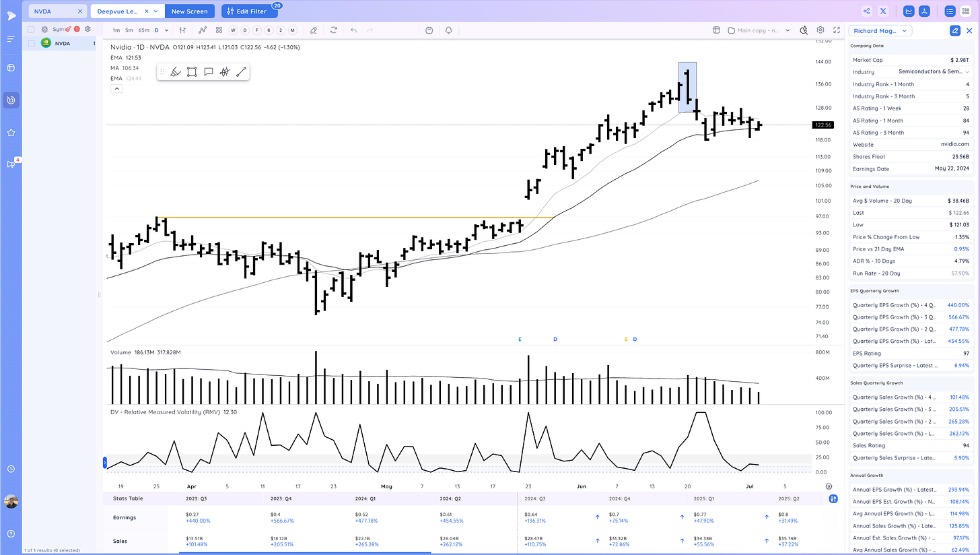Open the alerts bell icon
Viewport: 980px width, 555px height.
[448, 30]
